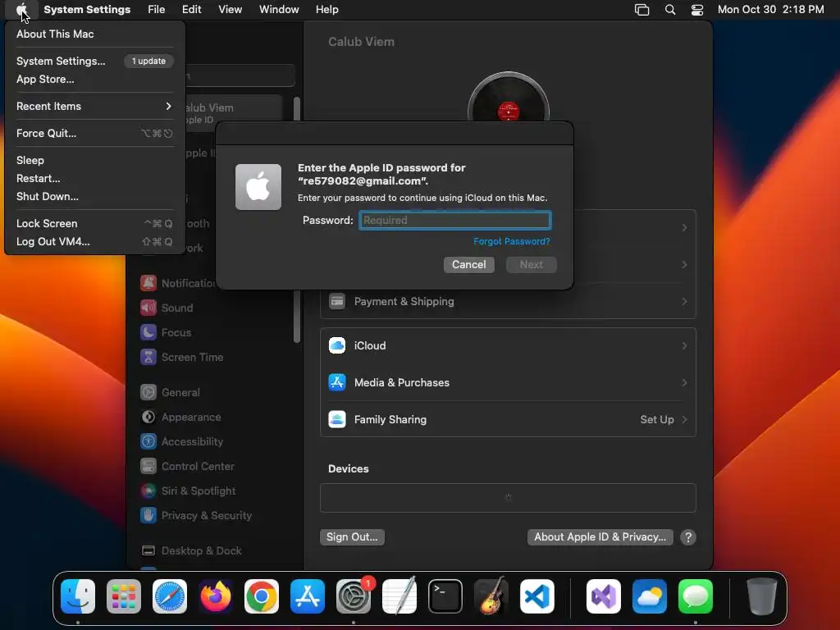This screenshot has width=840, height=630.
Task: Click About Apple ID & Privacy… button
Action: coord(600,537)
